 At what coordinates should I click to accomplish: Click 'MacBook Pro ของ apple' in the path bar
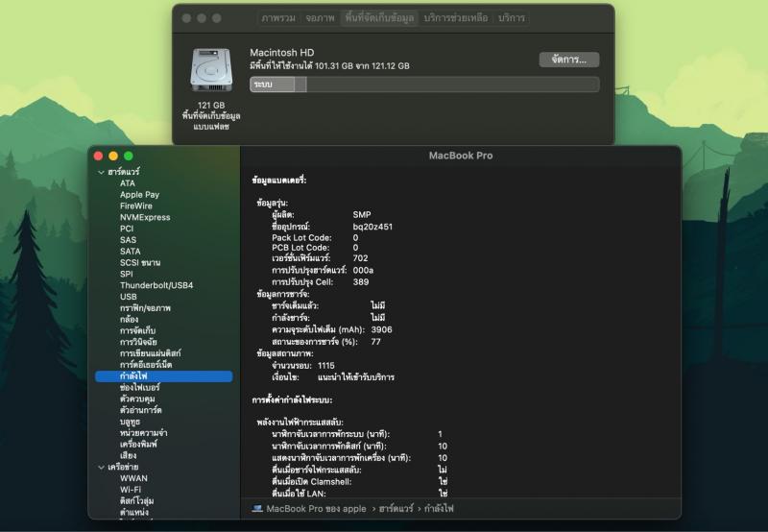(x=317, y=509)
